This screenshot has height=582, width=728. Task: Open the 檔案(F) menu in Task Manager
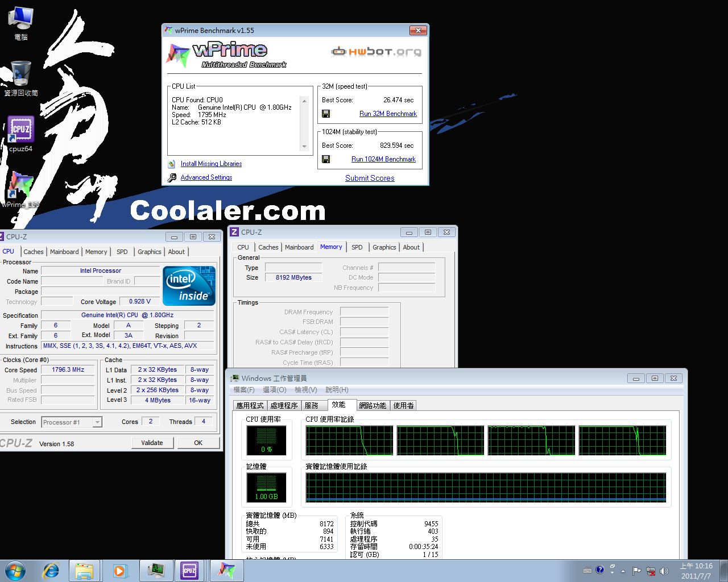pos(244,390)
